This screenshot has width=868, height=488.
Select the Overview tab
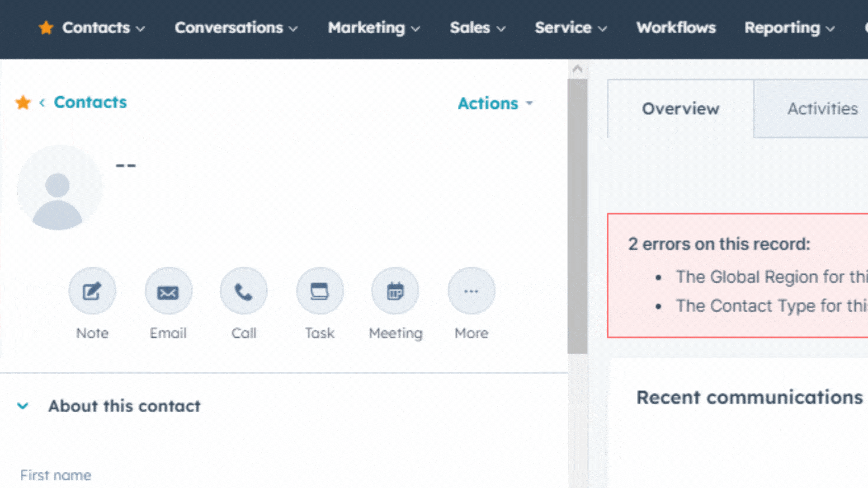[680, 109]
